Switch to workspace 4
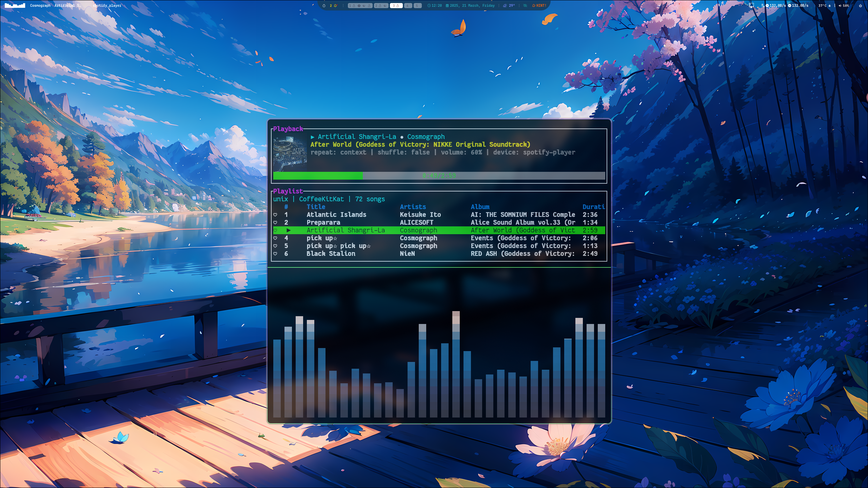The width and height of the screenshot is (868, 488). tap(408, 6)
